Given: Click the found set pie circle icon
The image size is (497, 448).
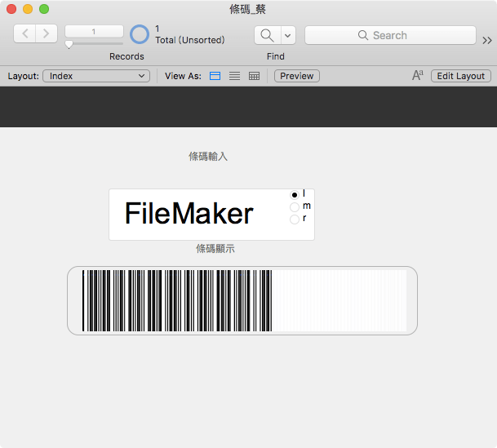Looking at the screenshot, I should click(x=140, y=34).
